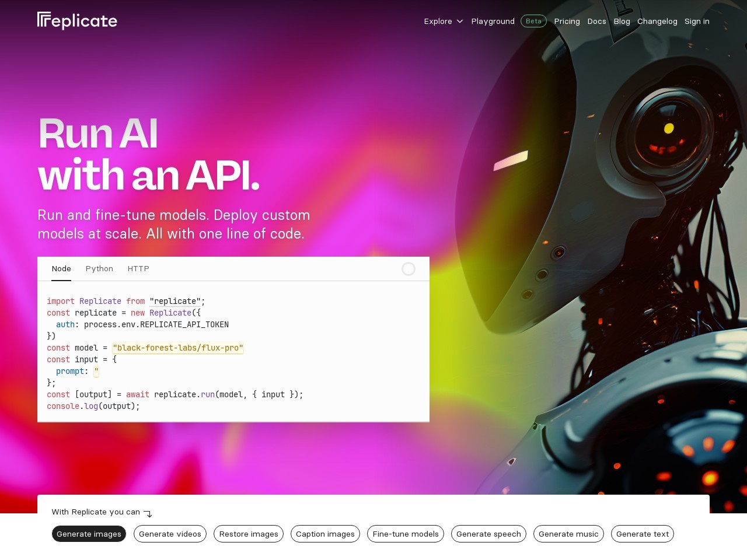747x560 pixels.
Task: Select the HTTP code tab
Action: pyautogui.click(x=138, y=269)
